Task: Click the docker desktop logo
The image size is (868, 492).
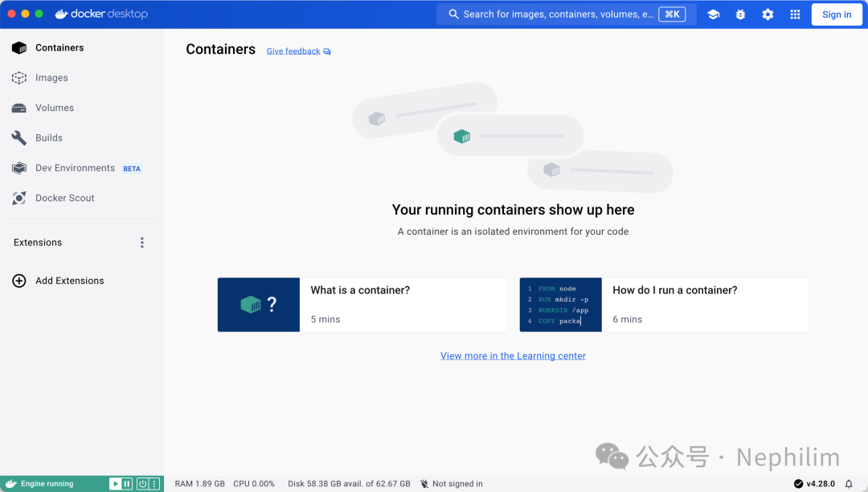Action: 101,14
